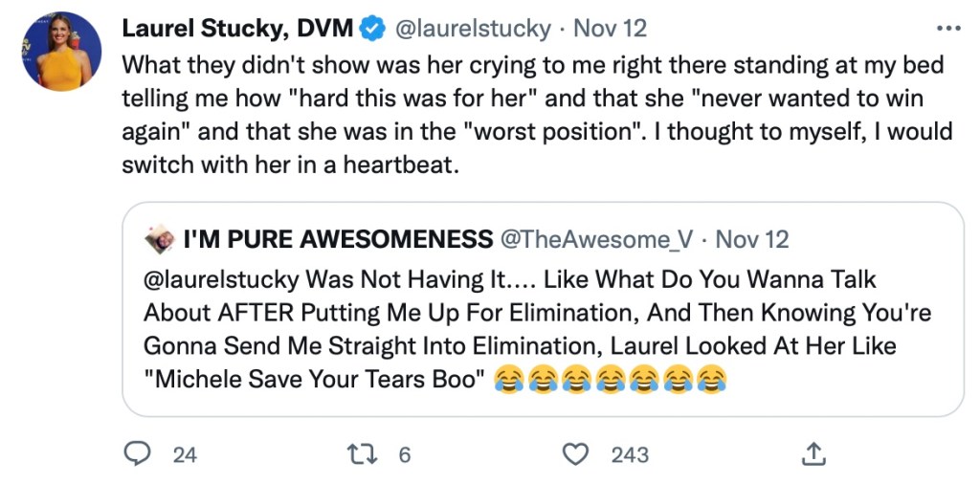Click the 24 replies count
The height and width of the screenshot is (484, 980).
pyautogui.click(x=185, y=455)
